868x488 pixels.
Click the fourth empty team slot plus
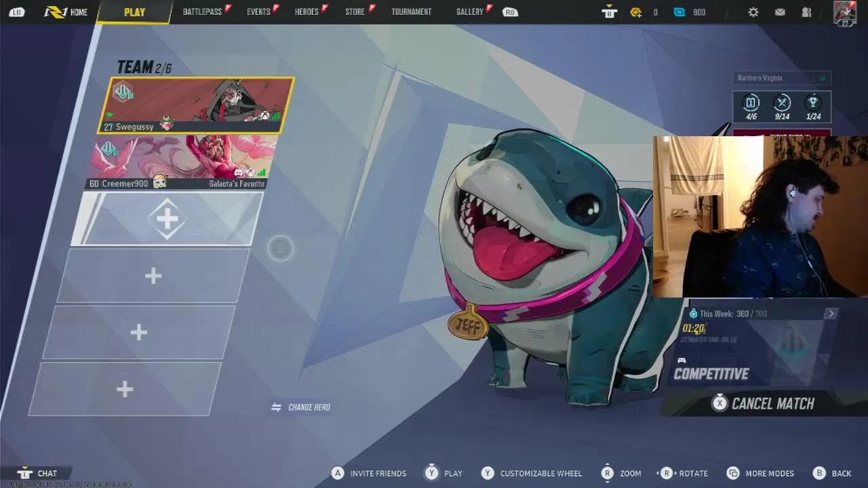153,276
